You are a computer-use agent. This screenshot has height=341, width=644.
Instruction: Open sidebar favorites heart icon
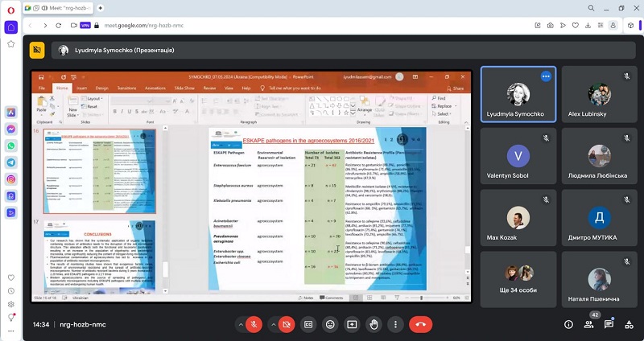(x=11, y=277)
